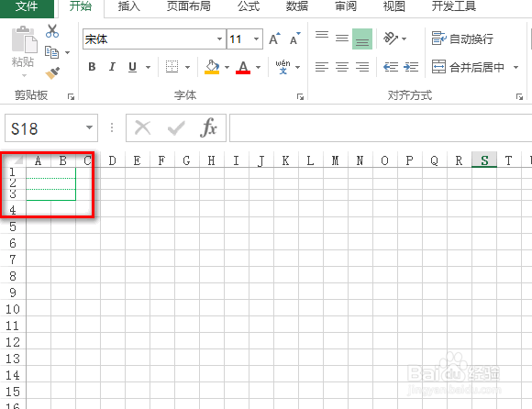This screenshot has width=532, height=409.
Task: Expand fill color dropdown arrow
Action: pyautogui.click(x=227, y=67)
